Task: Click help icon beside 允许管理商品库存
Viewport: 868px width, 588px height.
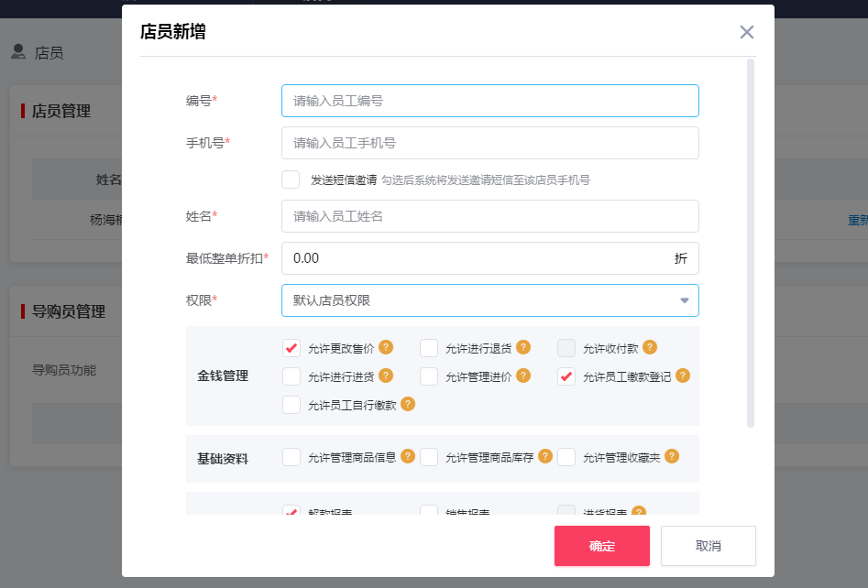Action: [544, 456]
